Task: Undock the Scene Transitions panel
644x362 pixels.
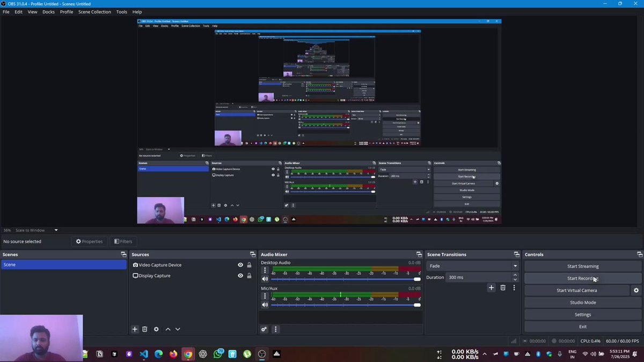Action: pos(517,255)
